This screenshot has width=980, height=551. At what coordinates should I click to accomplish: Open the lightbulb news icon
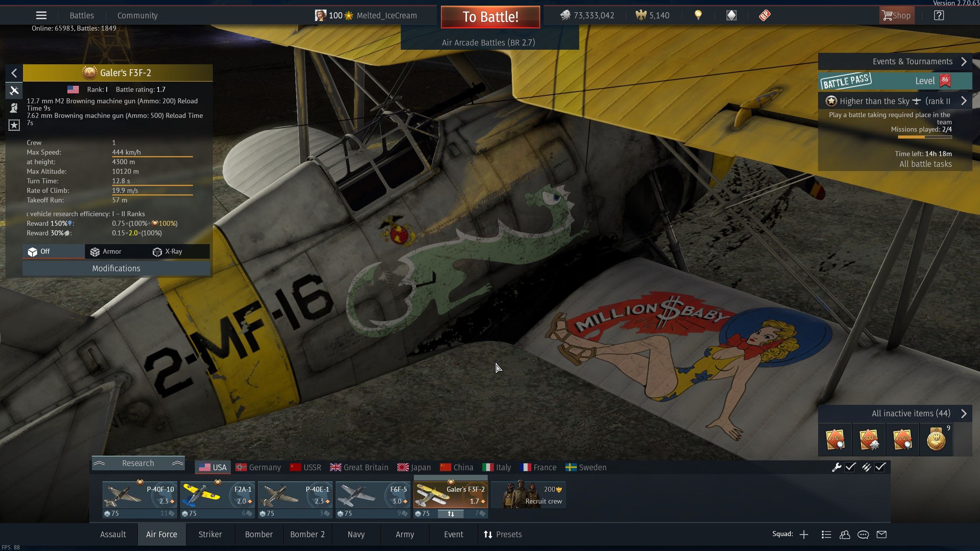(x=698, y=15)
